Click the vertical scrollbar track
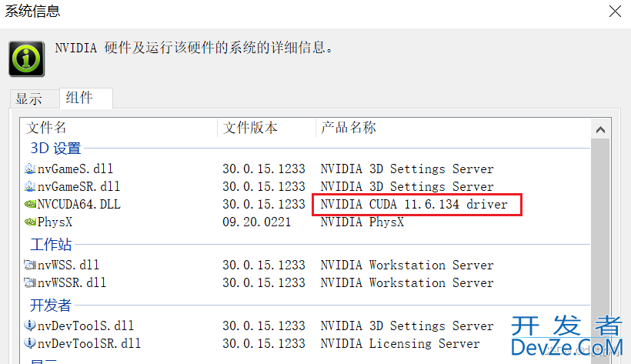The width and height of the screenshot is (631, 364). tap(600, 249)
